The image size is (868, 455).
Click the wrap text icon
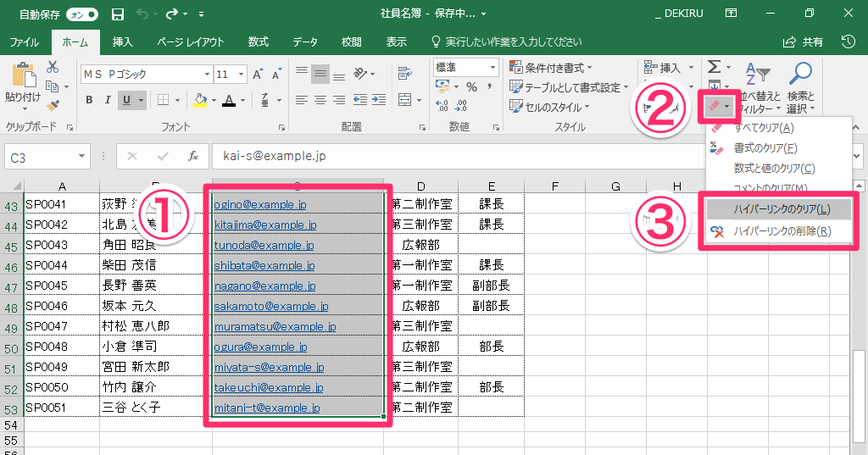coord(404,73)
